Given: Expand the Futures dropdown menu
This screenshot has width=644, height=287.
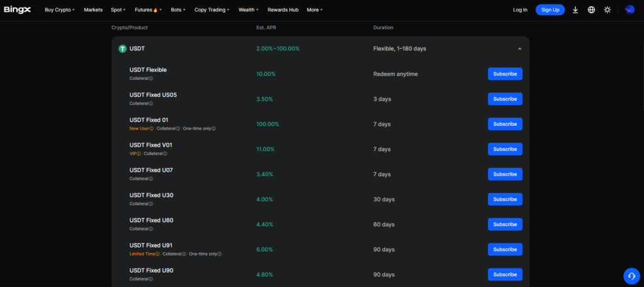Looking at the screenshot, I should [148, 10].
